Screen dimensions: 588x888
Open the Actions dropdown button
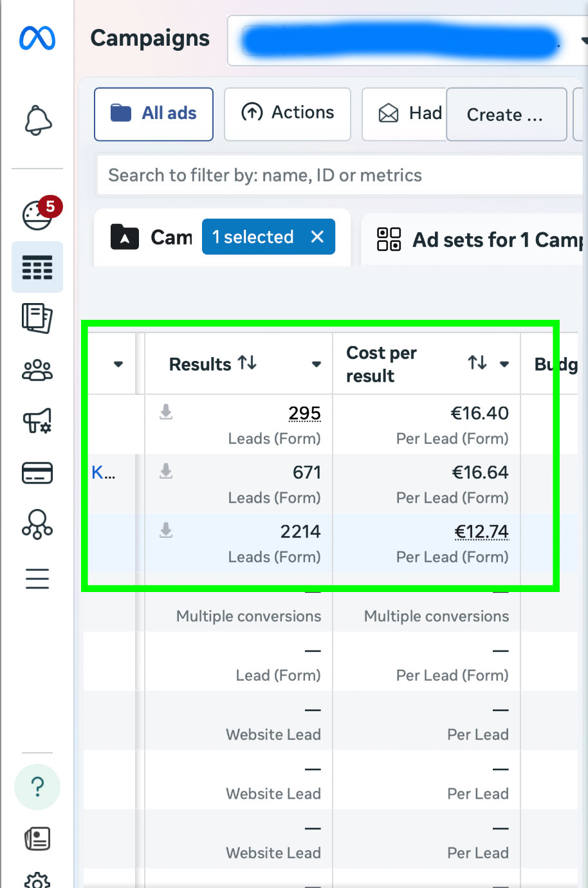288,113
